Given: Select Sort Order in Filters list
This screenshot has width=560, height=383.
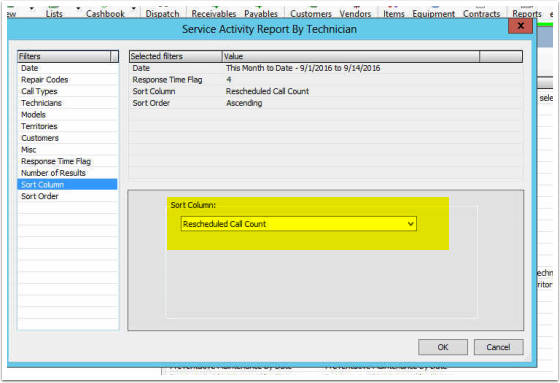Looking at the screenshot, I should [x=68, y=196].
